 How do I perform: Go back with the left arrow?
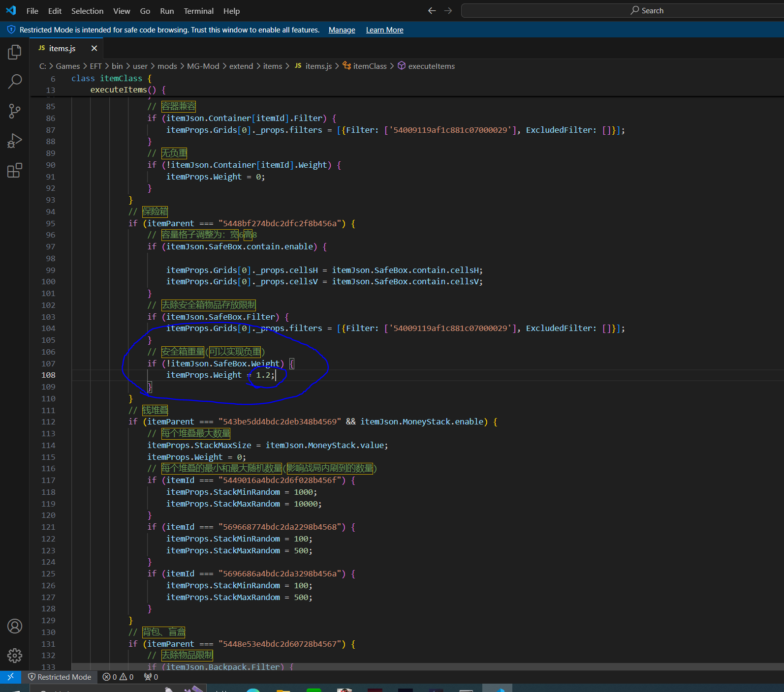[x=432, y=11]
